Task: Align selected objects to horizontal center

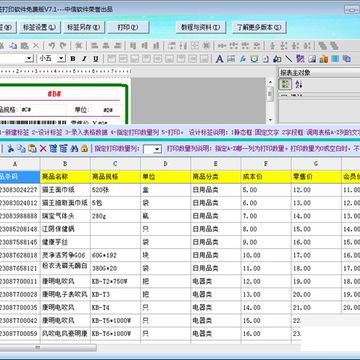Action: point(106,46)
